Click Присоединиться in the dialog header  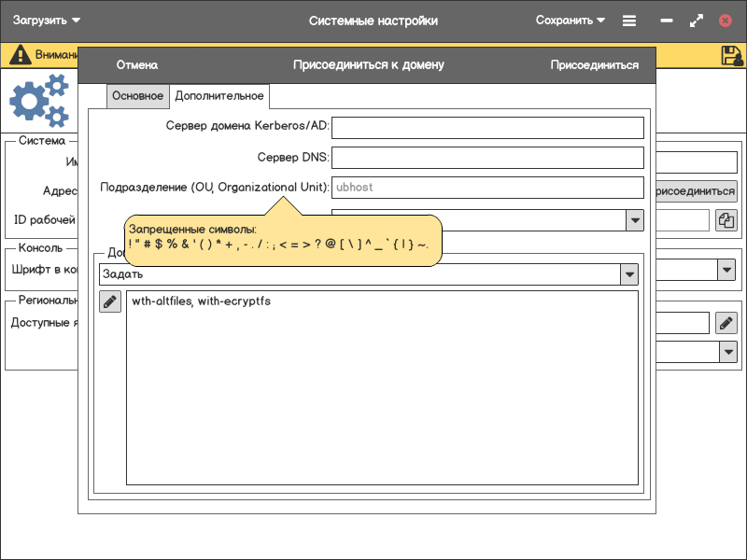point(595,65)
